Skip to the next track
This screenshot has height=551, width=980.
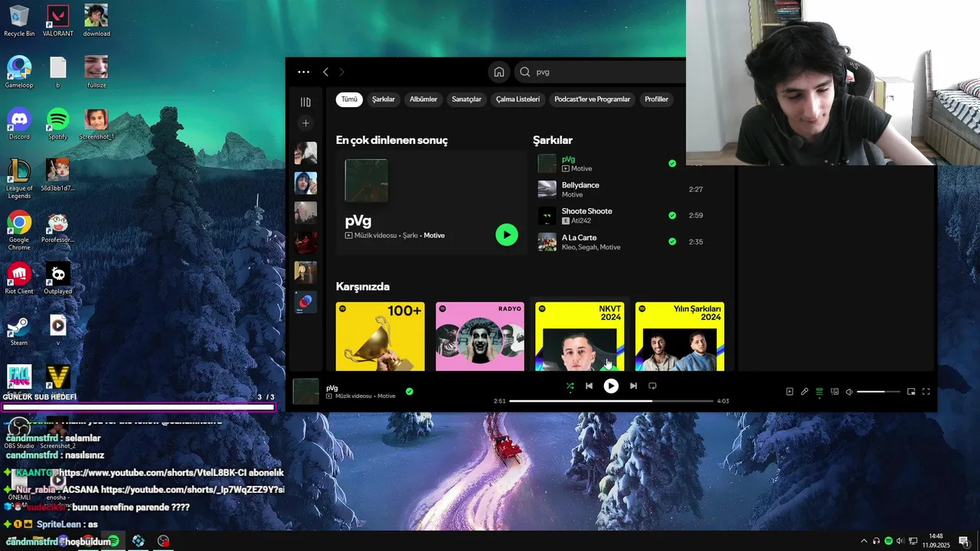click(x=633, y=386)
